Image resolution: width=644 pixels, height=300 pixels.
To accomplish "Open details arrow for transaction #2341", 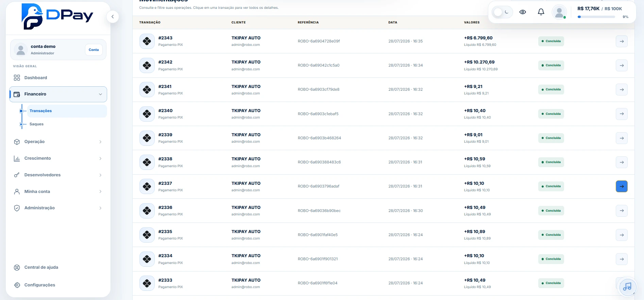I will [x=622, y=89].
